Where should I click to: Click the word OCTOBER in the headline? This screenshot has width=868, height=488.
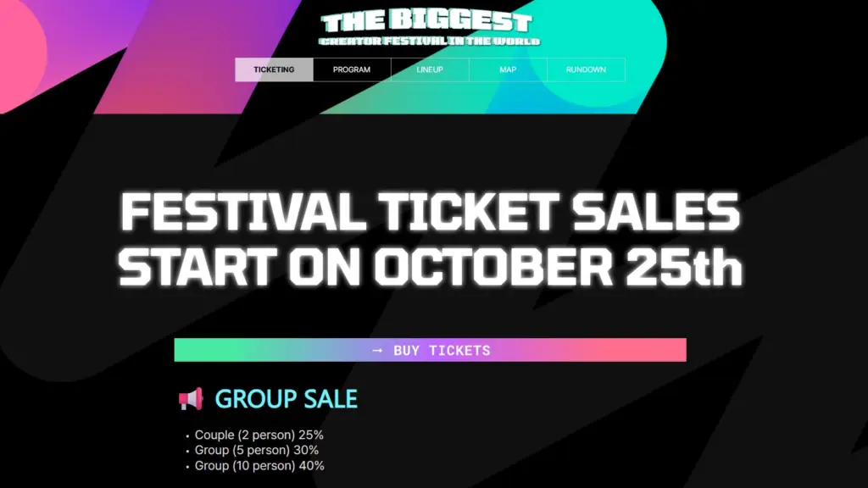click(493, 267)
